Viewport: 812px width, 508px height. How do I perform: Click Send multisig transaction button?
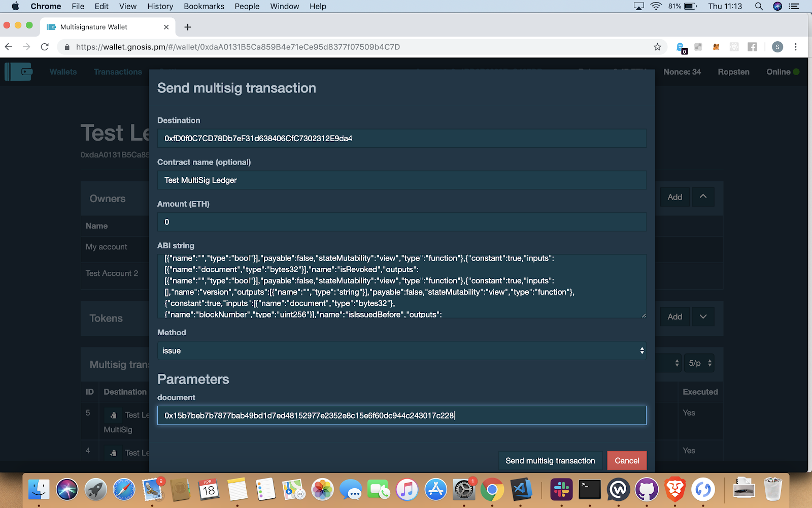coord(550,461)
